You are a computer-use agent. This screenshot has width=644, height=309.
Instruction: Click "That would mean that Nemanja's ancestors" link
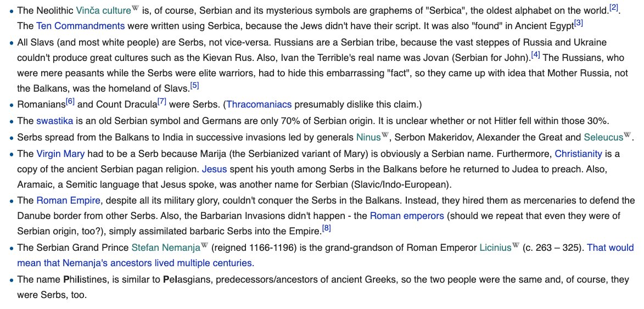pos(611,248)
